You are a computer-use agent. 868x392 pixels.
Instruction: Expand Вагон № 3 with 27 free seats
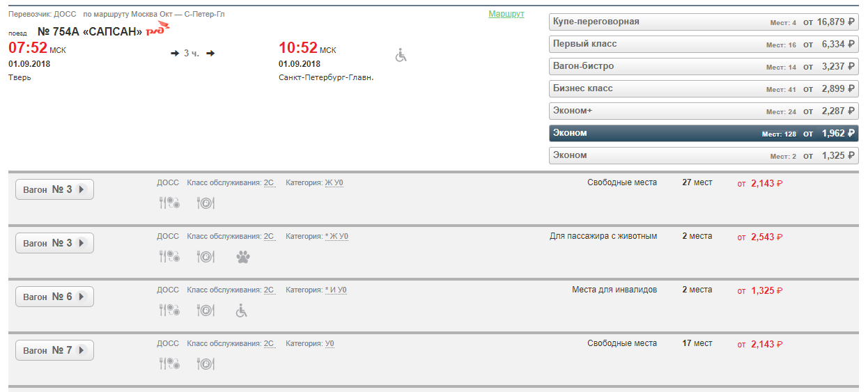click(54, 189)
